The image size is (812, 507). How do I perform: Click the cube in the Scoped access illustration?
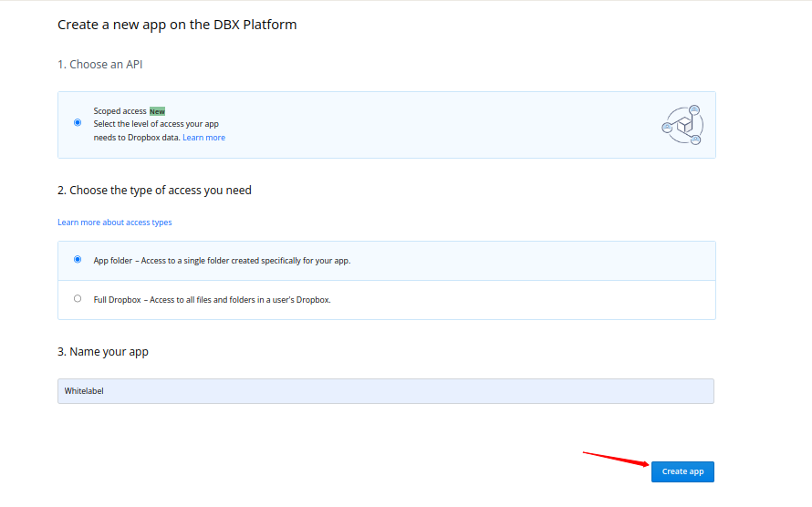tap(682, 126)
